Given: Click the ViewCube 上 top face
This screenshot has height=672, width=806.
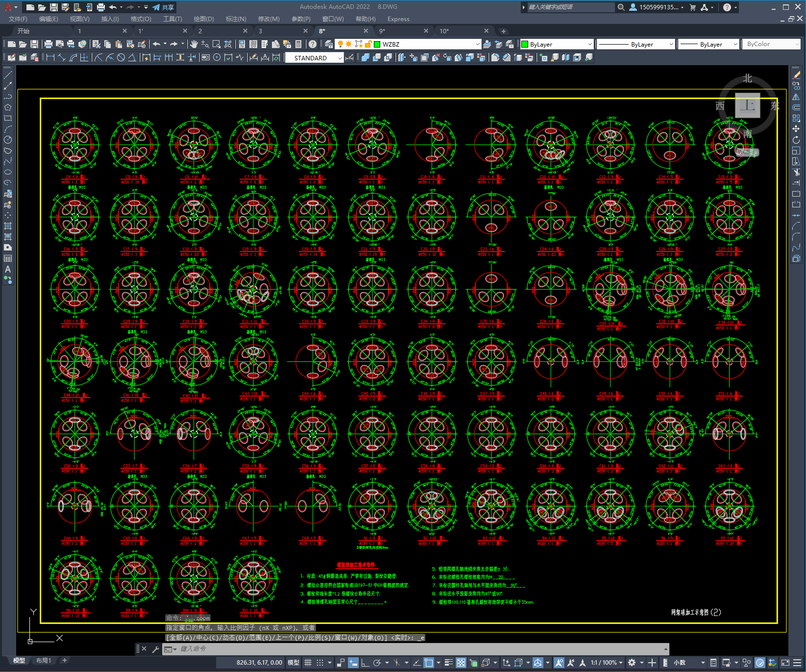Looking at the screenshot, I should click(x=747, y=105).
